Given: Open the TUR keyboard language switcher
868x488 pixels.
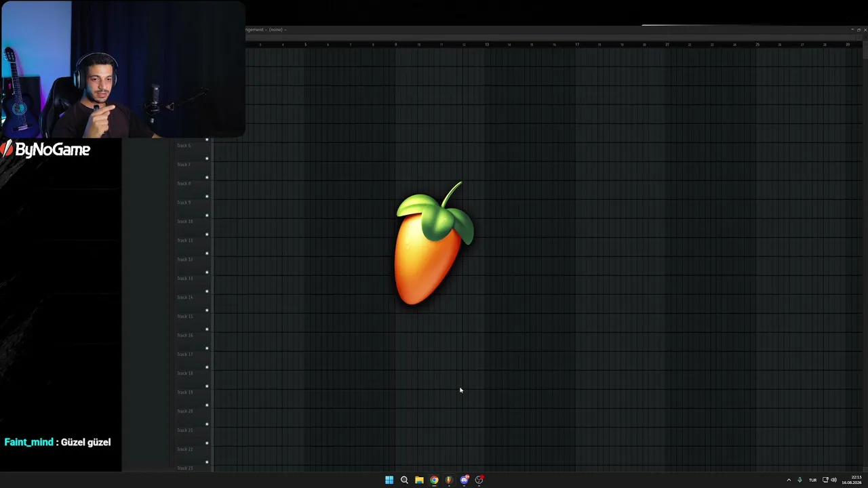Looking at the screenshot, I should (812, 480).
